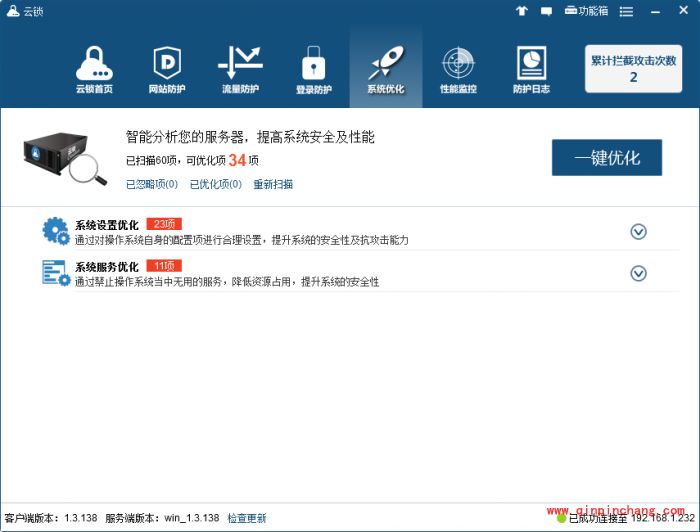Click 检查更新 check update link

(x=246, y=518)
